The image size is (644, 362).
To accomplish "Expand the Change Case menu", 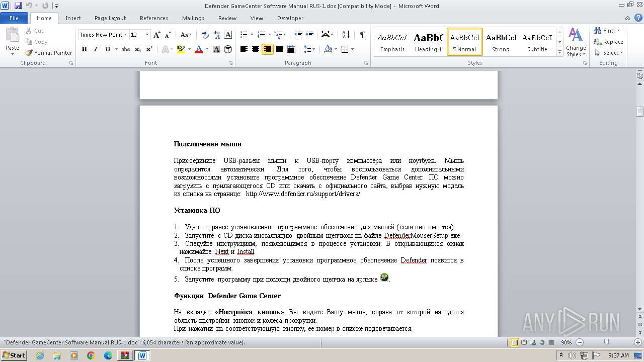I will (186, 35).
